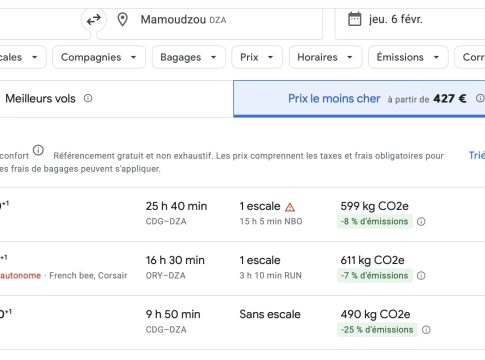
Task: Open the partially visible Corr filter
Action: click(470, 57)
